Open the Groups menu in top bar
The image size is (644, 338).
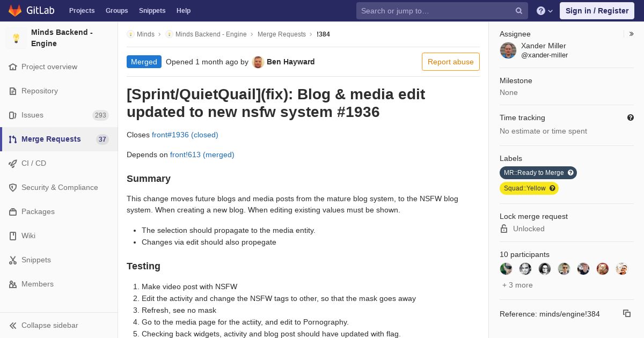pyautogui.click(x=116, y=11)
